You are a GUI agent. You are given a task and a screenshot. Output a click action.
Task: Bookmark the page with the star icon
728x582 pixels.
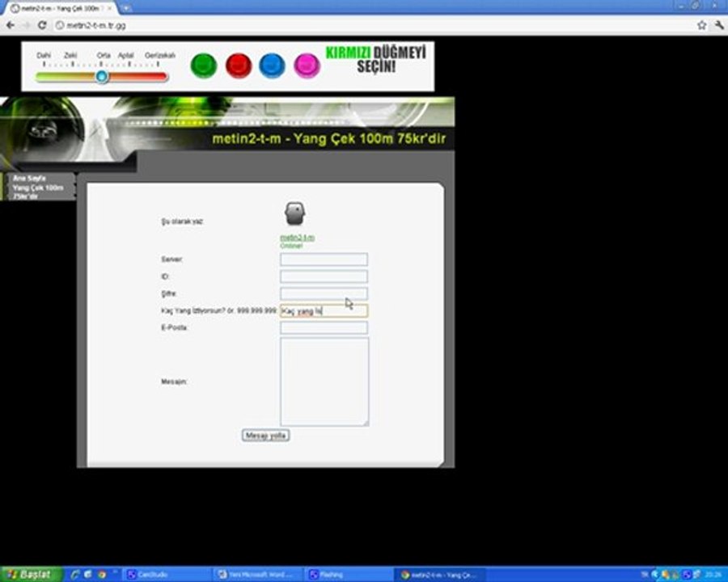click(x=701, y=25)
